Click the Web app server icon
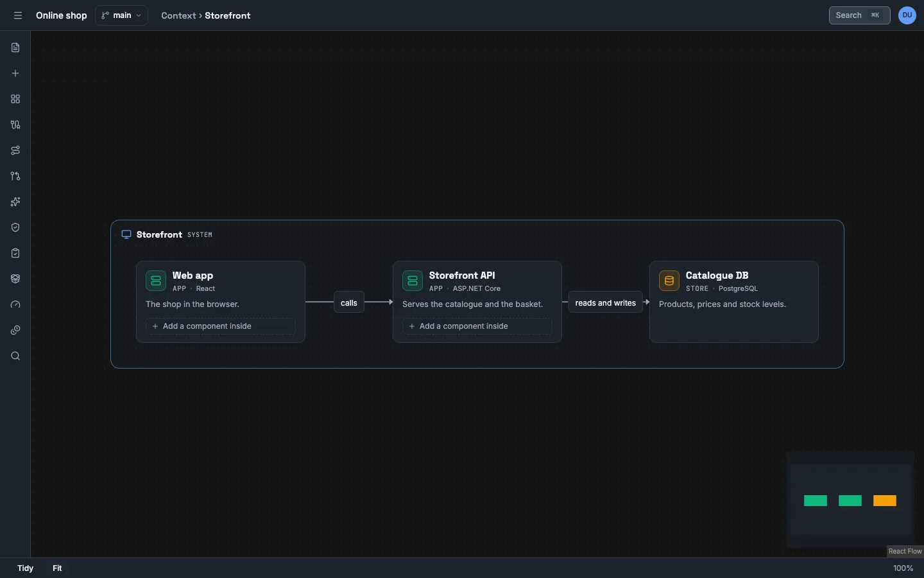924x578 pixels. click(156, 281)
